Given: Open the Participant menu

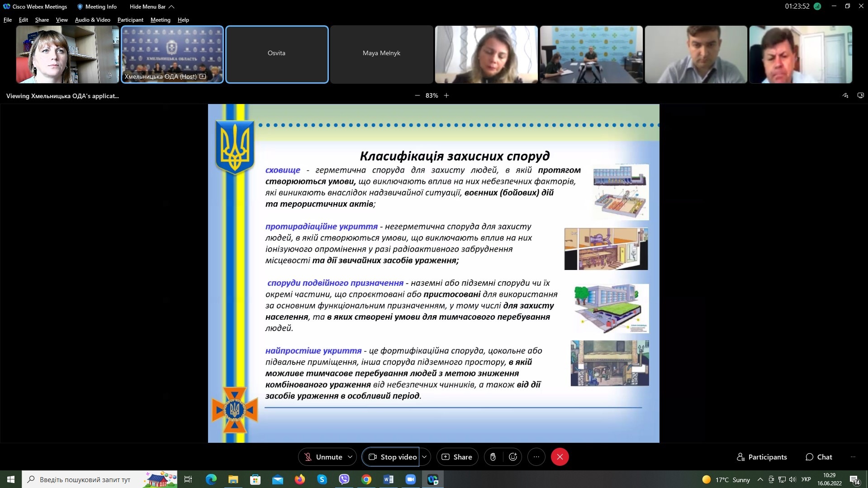Looking at the screenshot, I should coord(130,20).
